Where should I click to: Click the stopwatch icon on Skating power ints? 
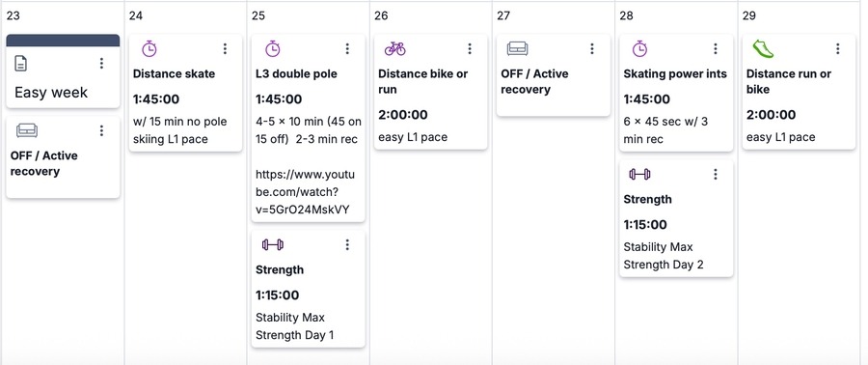(639, 48)
